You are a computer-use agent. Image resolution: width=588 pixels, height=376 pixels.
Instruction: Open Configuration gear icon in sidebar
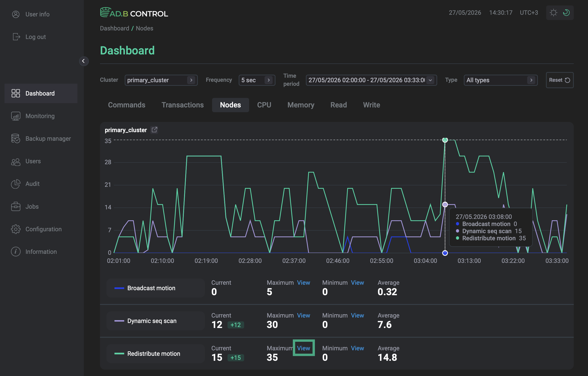tap(16, 229)
